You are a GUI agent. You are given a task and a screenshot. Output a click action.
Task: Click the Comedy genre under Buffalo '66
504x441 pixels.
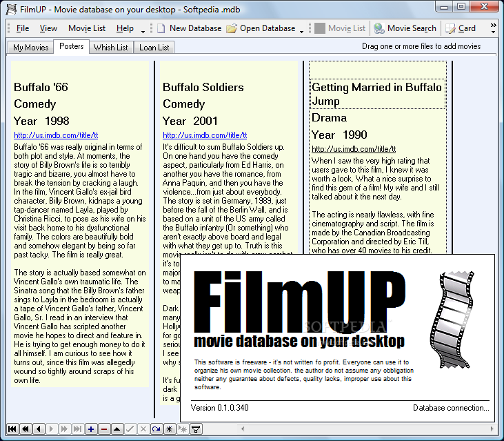click(34, 104)
